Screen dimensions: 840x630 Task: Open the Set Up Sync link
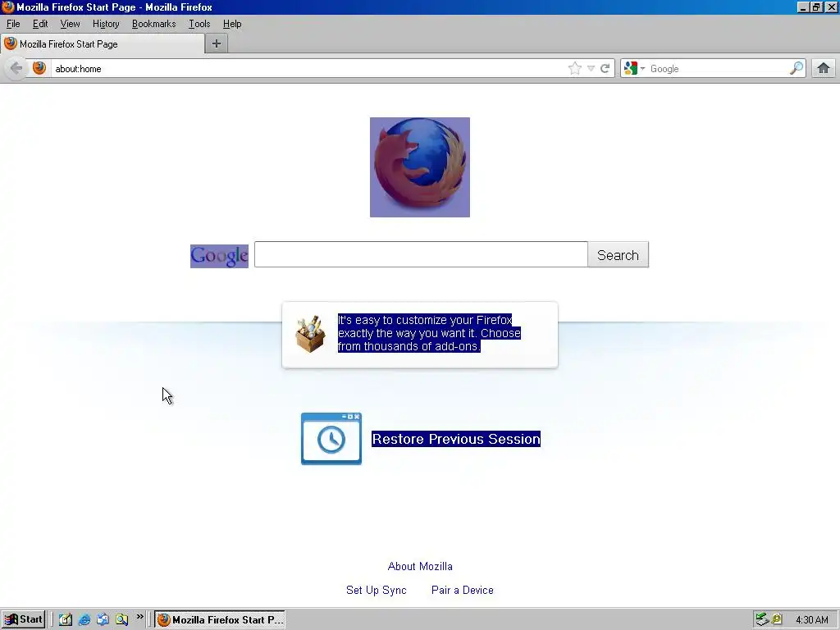376,590
